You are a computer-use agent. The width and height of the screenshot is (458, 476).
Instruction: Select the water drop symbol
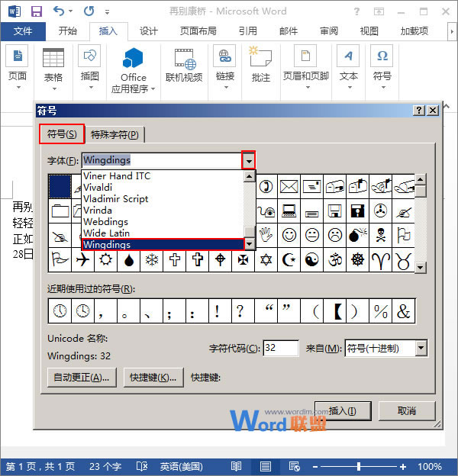click(129, 259)
